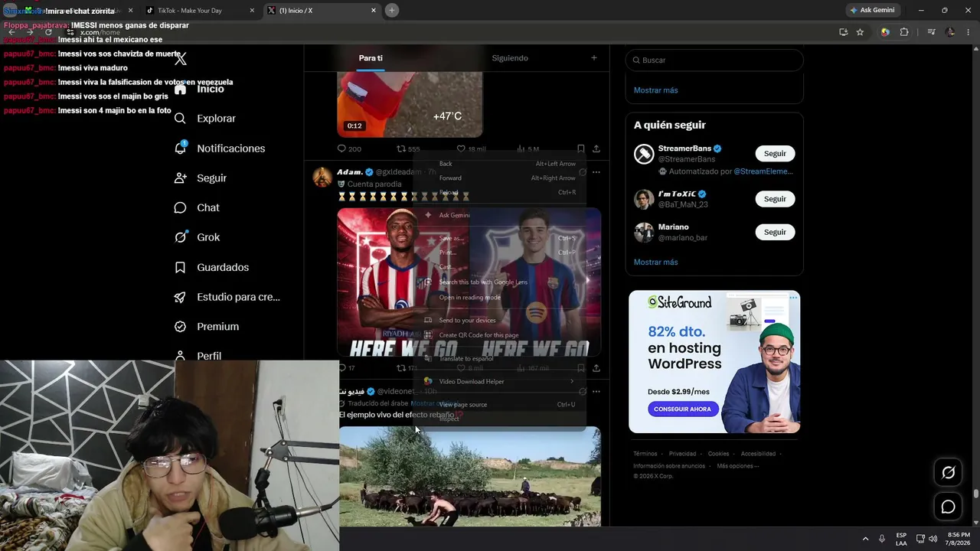Open the Privacidad footer link
The height and width of the screenshot is (551, 980).
(683, 454)
